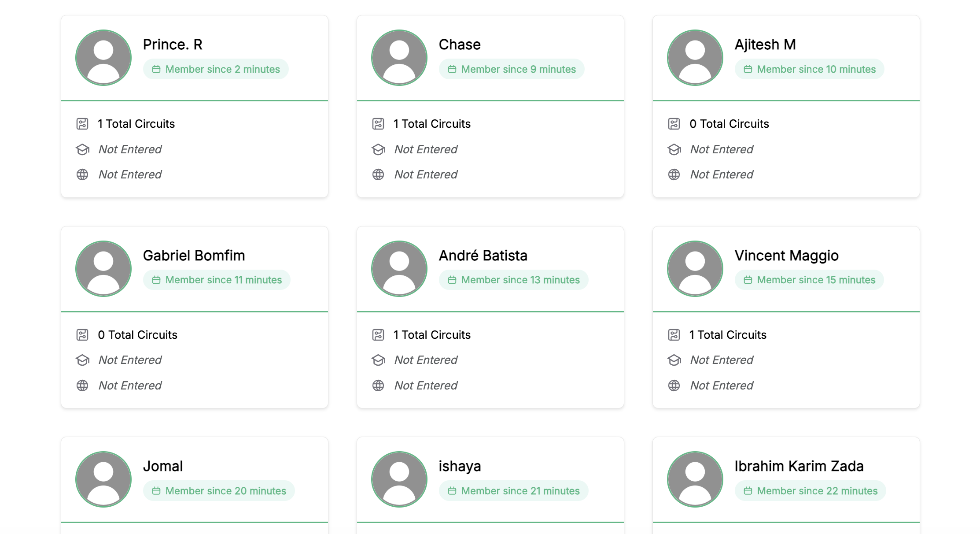Select the graduation cap icon under Chase
The height and width of the screenshot is (534, 980).
click(379, 149)
